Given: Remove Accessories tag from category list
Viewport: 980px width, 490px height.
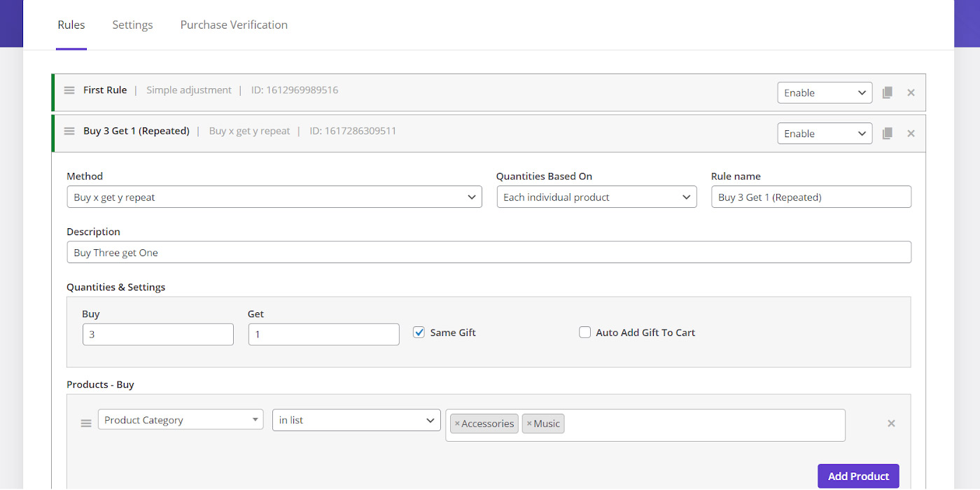Looking at the screenshot, I should point(457,423).
